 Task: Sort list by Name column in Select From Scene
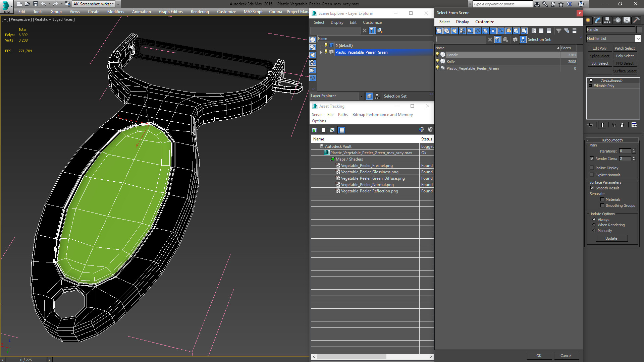click(x=497, y=48)
